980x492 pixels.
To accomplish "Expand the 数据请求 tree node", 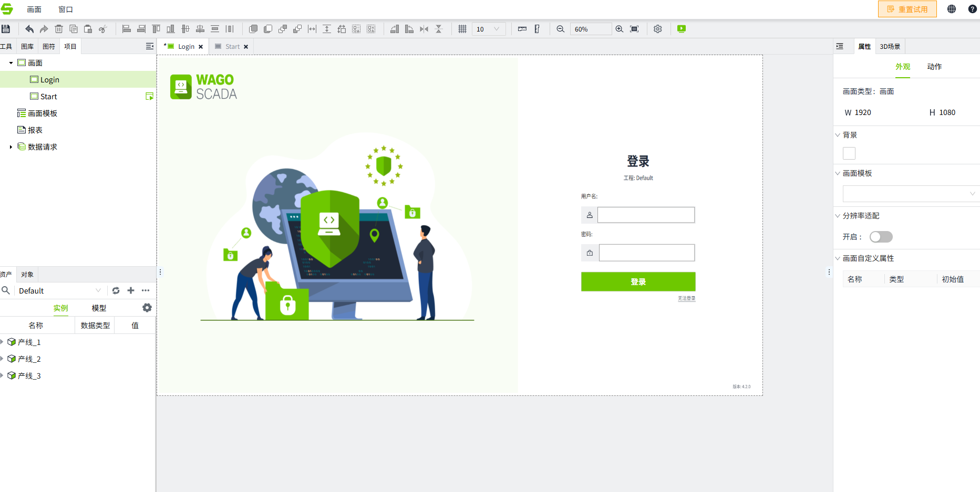I will (x=11, y=147).
